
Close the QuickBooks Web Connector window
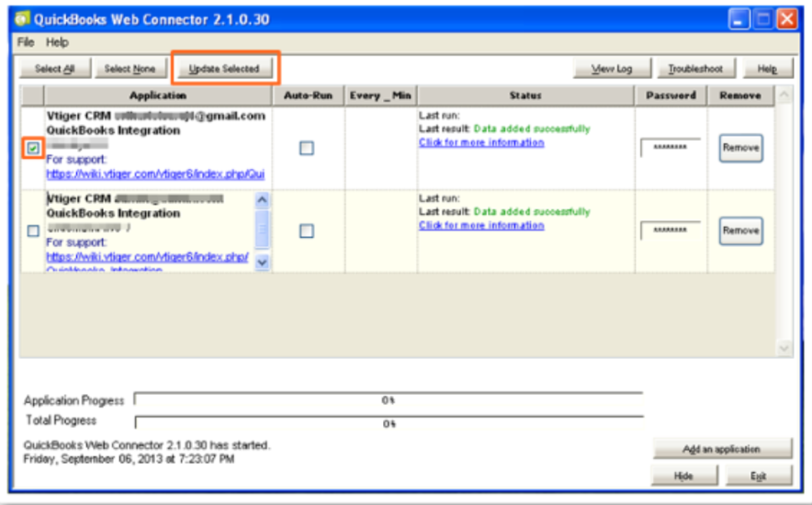click(x=787, y=19)
